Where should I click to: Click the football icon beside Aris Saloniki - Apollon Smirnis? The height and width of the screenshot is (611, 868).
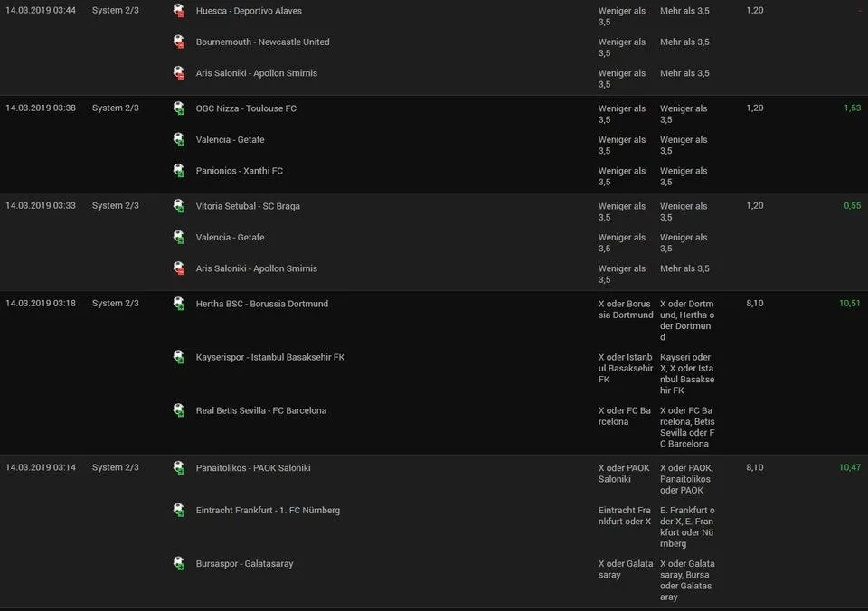[178, 73]
